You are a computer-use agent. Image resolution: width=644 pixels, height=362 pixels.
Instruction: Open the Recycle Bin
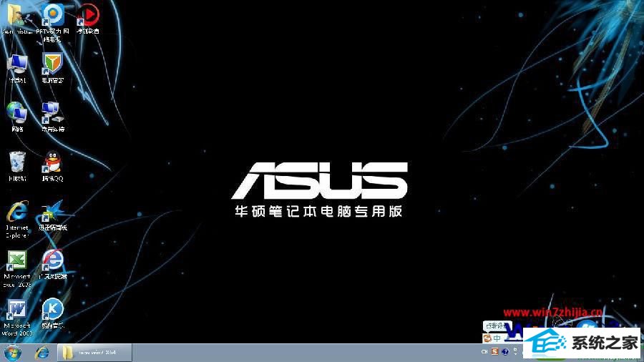click(x=17, y=166)
